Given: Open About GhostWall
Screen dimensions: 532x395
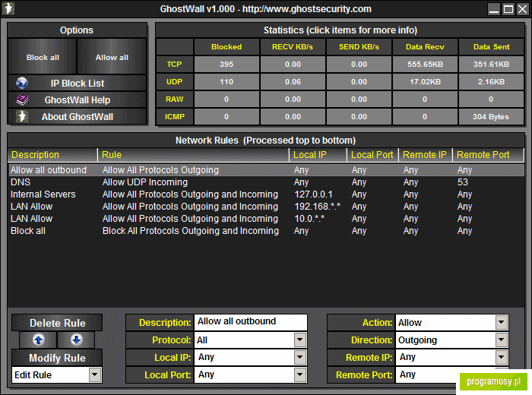Looking at the screenshot, I should [78, 117].
